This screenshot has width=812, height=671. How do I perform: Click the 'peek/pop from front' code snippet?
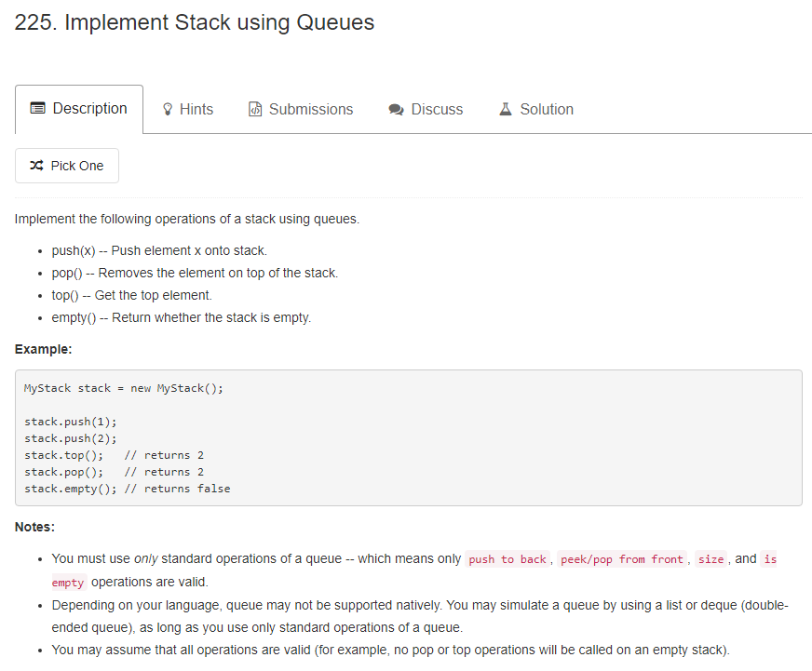(620, 558)
